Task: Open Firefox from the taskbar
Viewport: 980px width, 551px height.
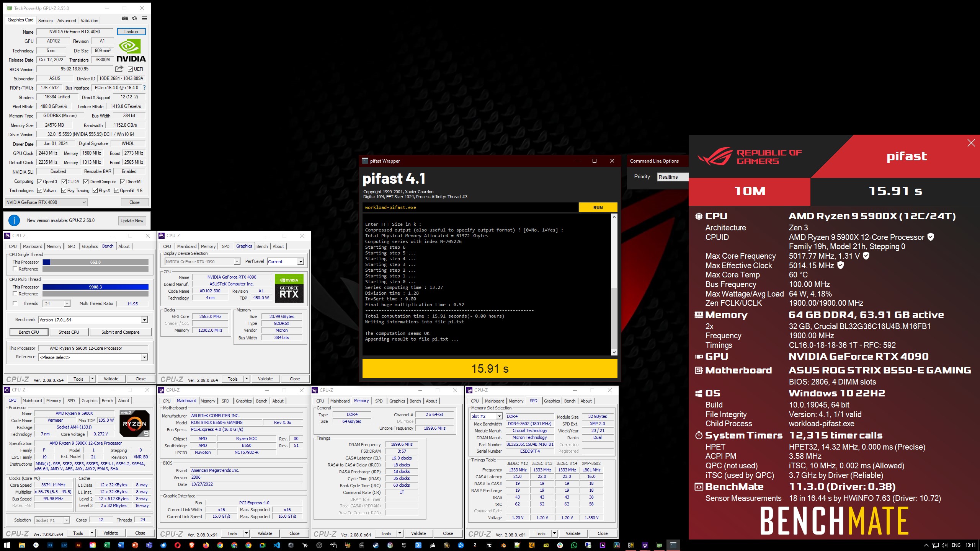Action: pyautogui.click(x=206, y=545)
